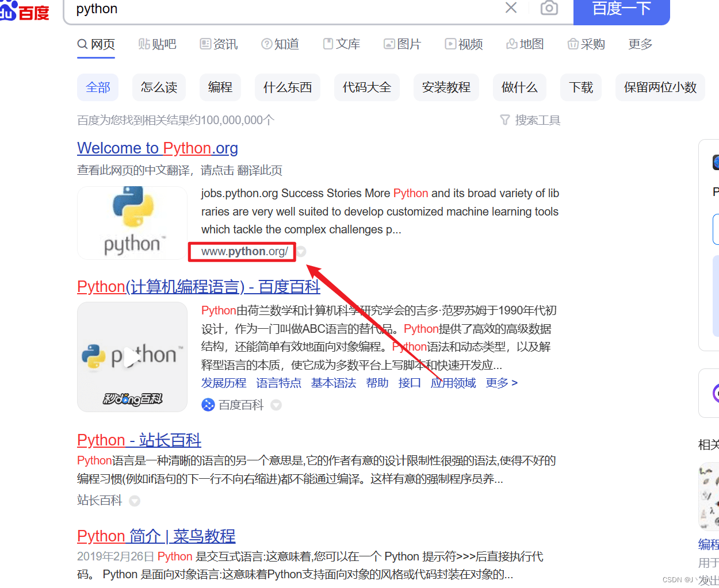Select the 全部 filter chip
Screen dimensions: 719x588
(x=98, y=87)
